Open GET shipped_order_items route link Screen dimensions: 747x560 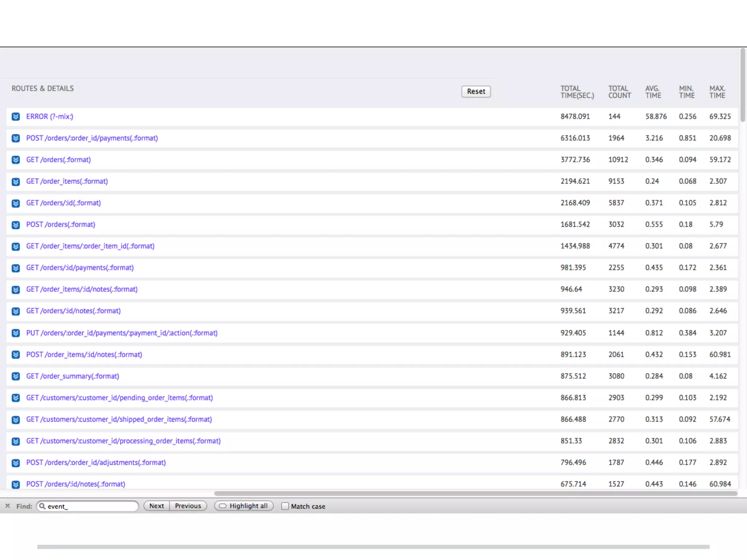(119, 419)
